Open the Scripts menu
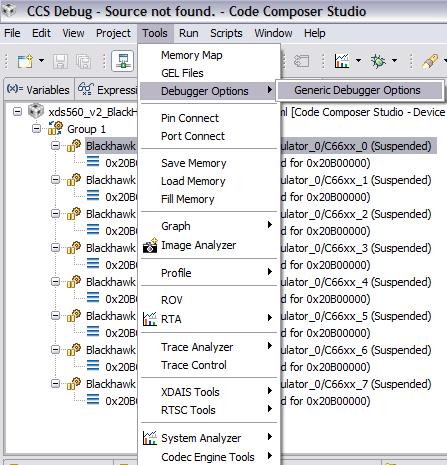The height and width of the screenshot is (465, 447). pos(226,33)
